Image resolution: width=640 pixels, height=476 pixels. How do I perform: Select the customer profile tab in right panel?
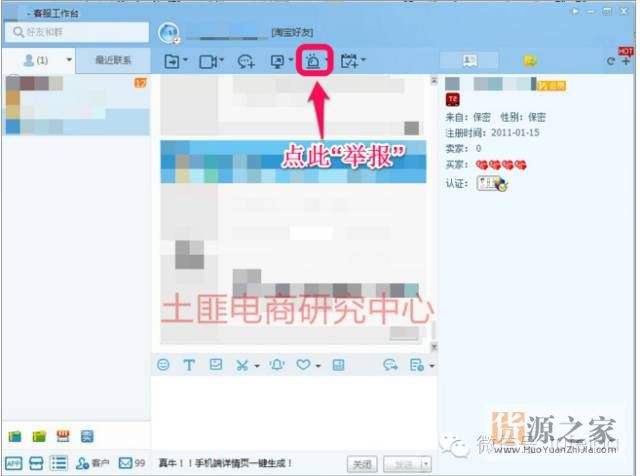pyautogui.click(x=469, y=61)
